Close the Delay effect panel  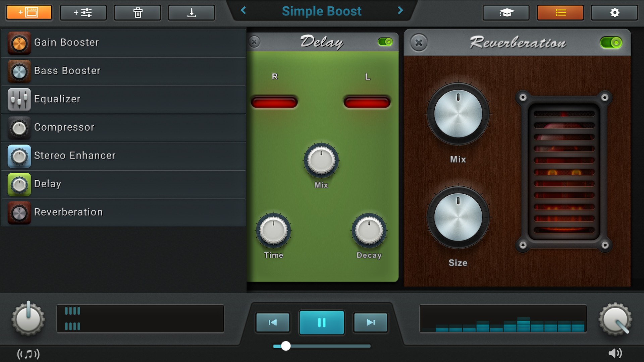click(x=255, y=42)
